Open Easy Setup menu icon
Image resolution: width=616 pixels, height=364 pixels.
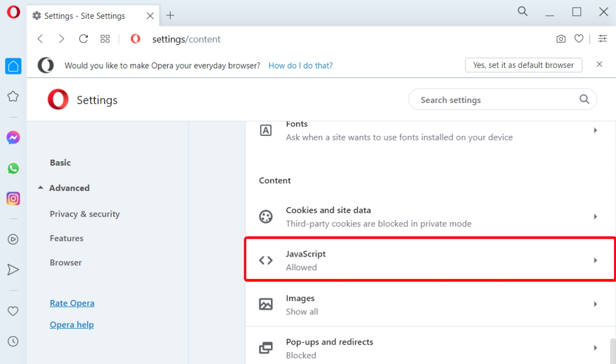(x=602, y=39)
